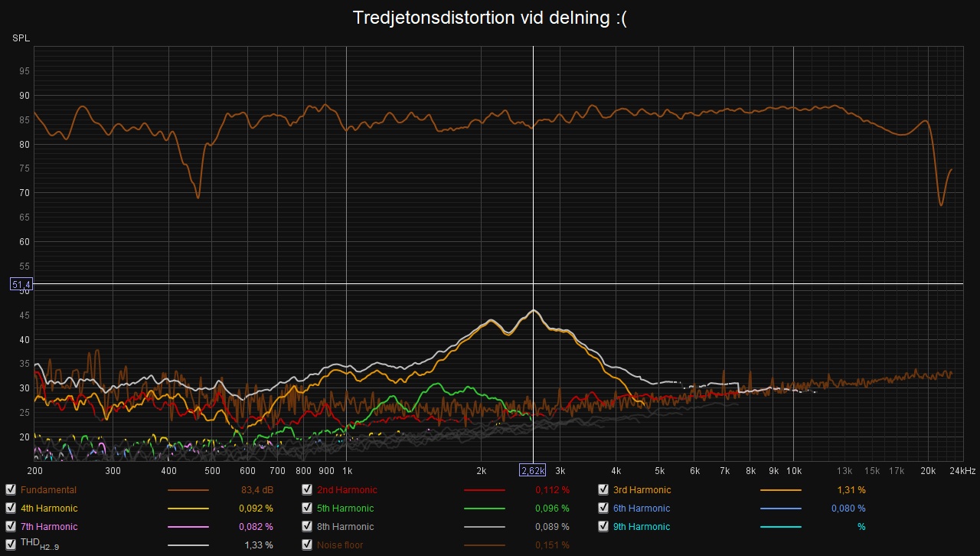Click the 2nd Harmonic value '0,112 %'
The height and width of the screenshot is (556, 980).
551,490
